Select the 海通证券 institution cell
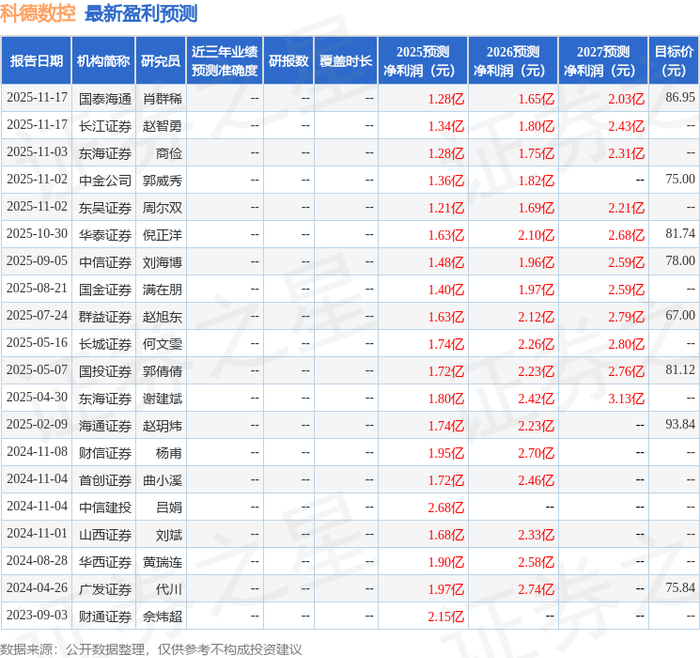This screenshot has width=700, height=658. point(105,425)
